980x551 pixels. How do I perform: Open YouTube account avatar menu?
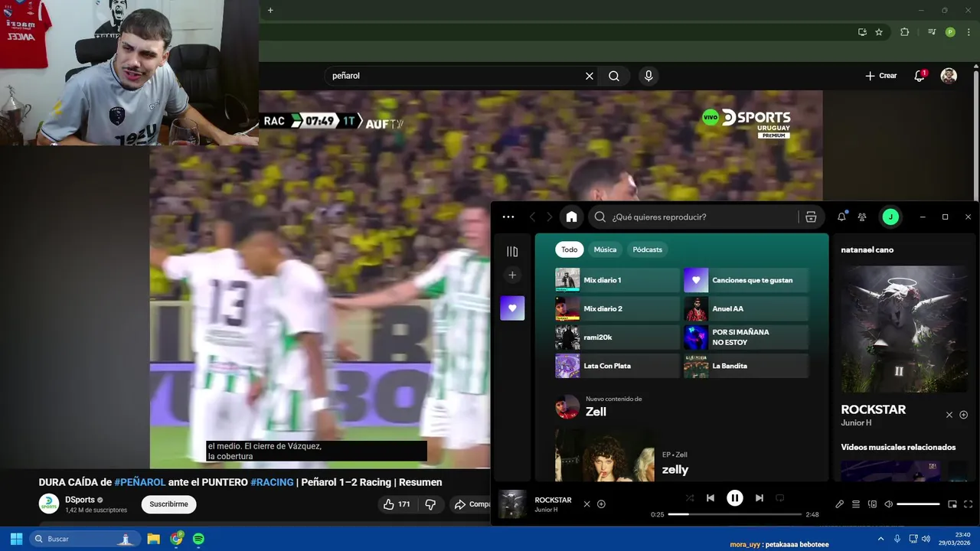click(x=949, y=76)
